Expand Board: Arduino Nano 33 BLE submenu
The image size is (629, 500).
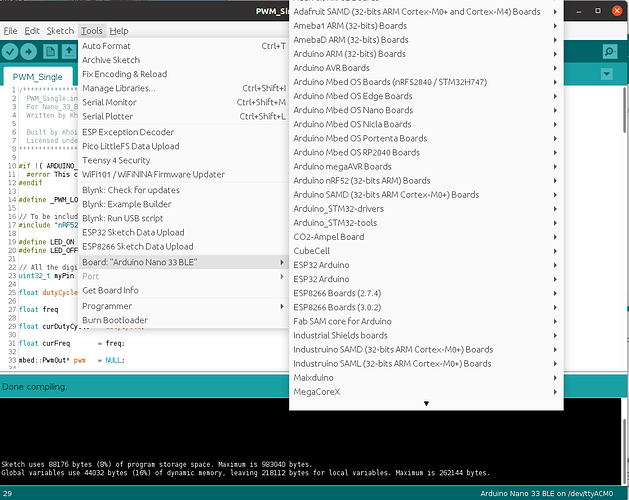[184, 262]
